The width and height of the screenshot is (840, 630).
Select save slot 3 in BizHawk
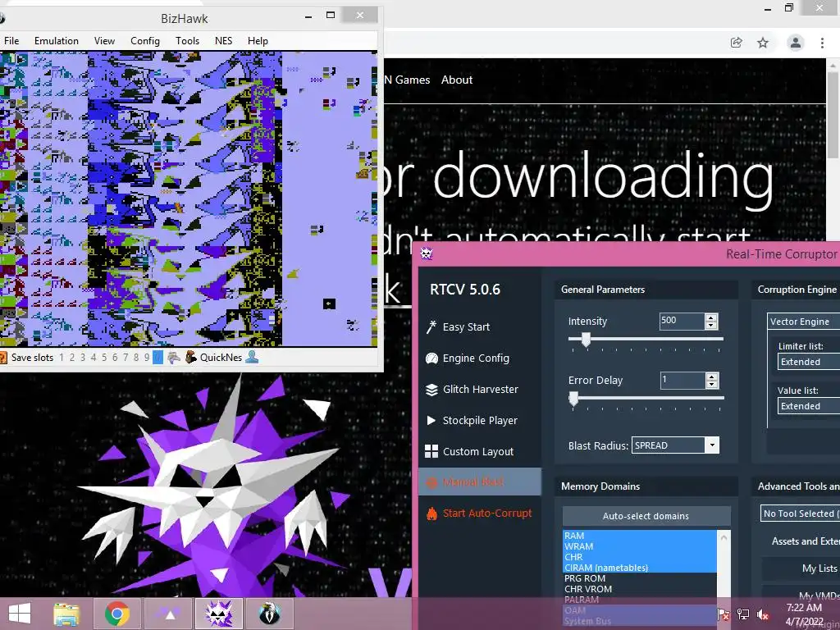pyautogui.click(x=83, y=358)
